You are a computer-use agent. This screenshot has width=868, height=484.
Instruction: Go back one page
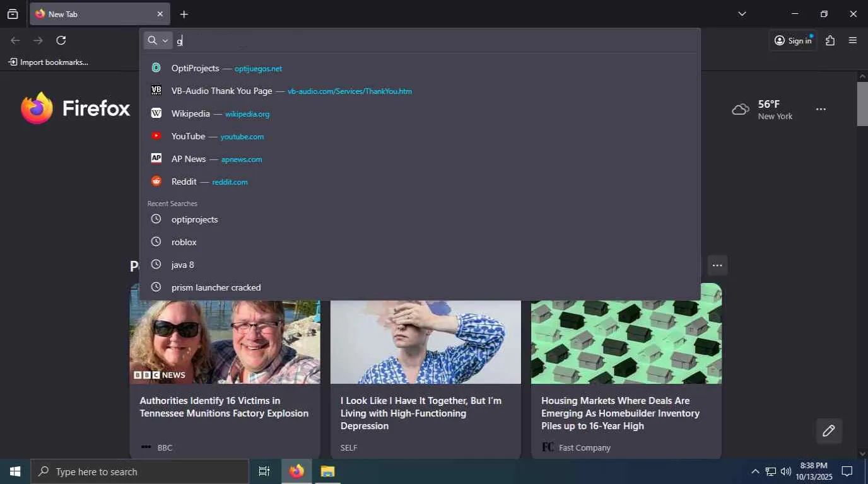[x=16, y=40]
